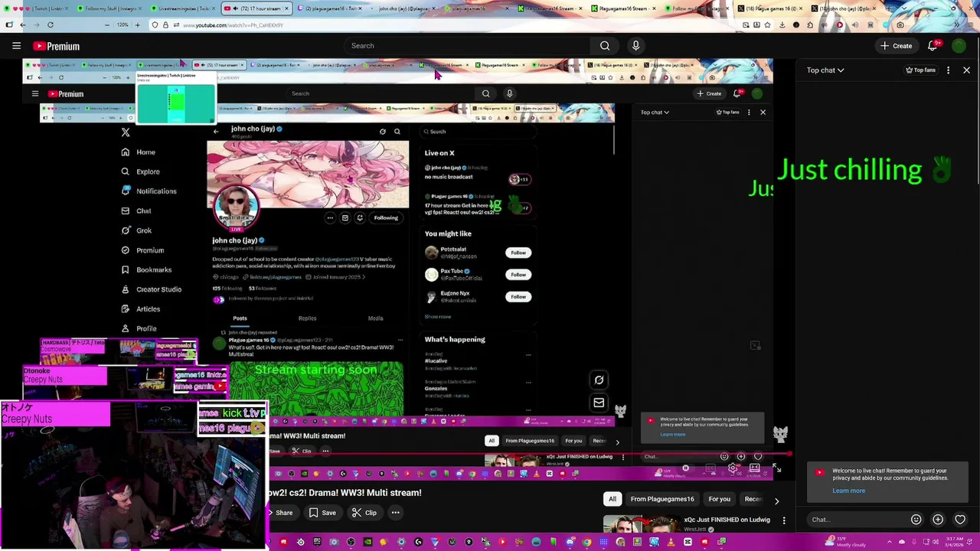Open the Top fans leaderboard in outer chat

pos(920,70)
